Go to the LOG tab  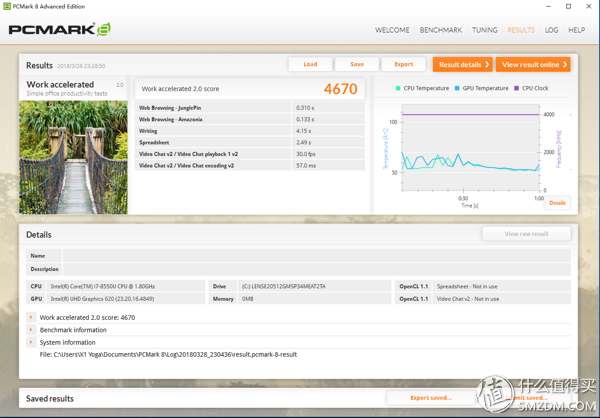coord(551,30)
